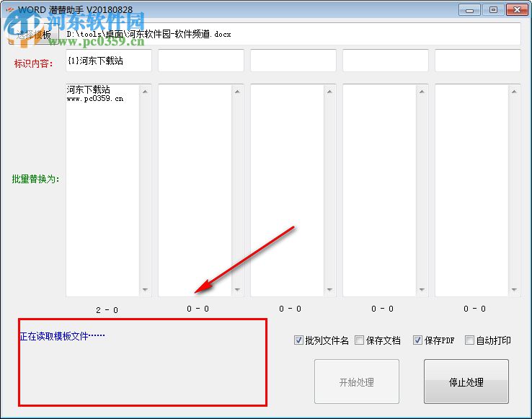Click the second empty 标识内容 field
532x419 pixels.
click(x=201, y=61)
